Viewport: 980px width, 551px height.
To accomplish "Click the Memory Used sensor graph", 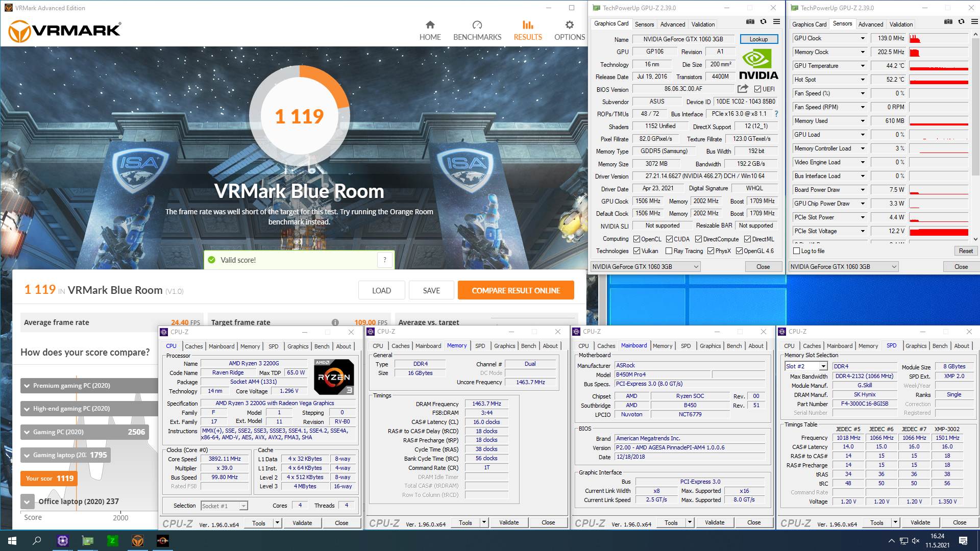I will click(x=938, y=121).
